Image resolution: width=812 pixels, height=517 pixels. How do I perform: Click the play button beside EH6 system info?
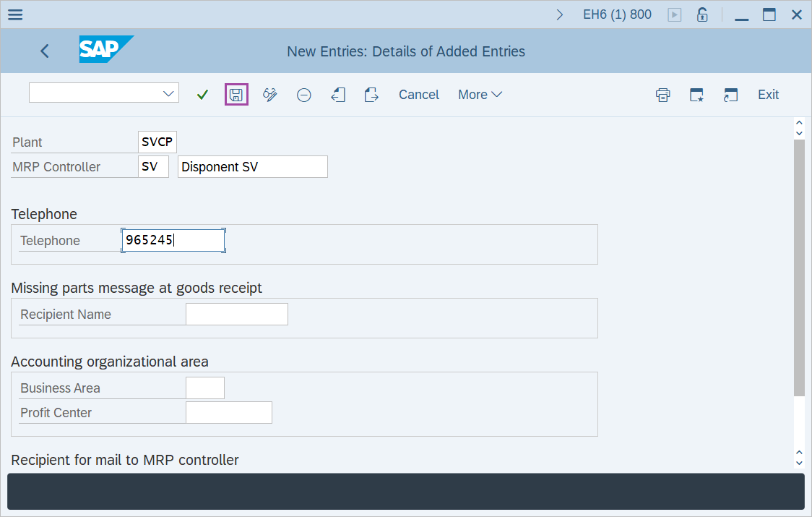tap(674, 14)
